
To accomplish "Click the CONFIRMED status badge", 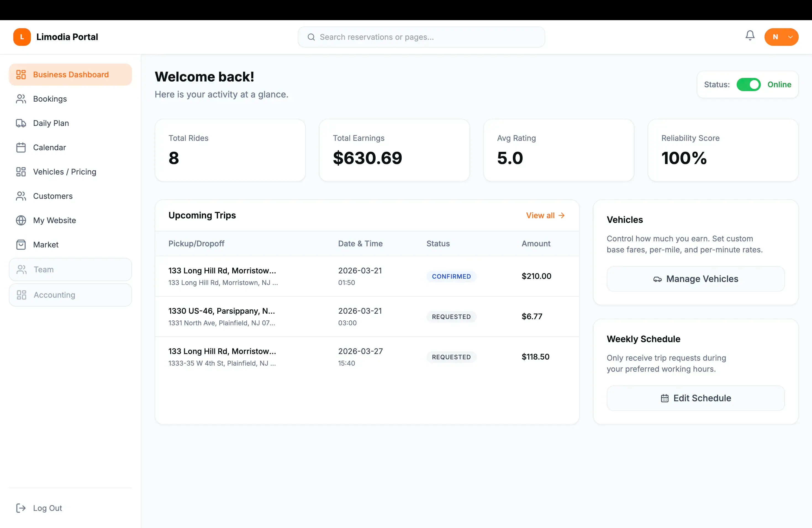I will coord(451,276).
